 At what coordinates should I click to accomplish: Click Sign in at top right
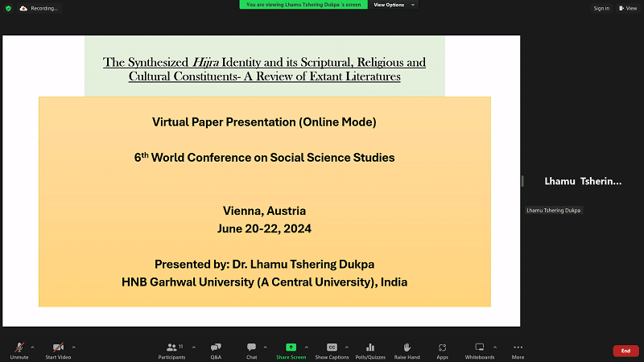tap(601, 8)
